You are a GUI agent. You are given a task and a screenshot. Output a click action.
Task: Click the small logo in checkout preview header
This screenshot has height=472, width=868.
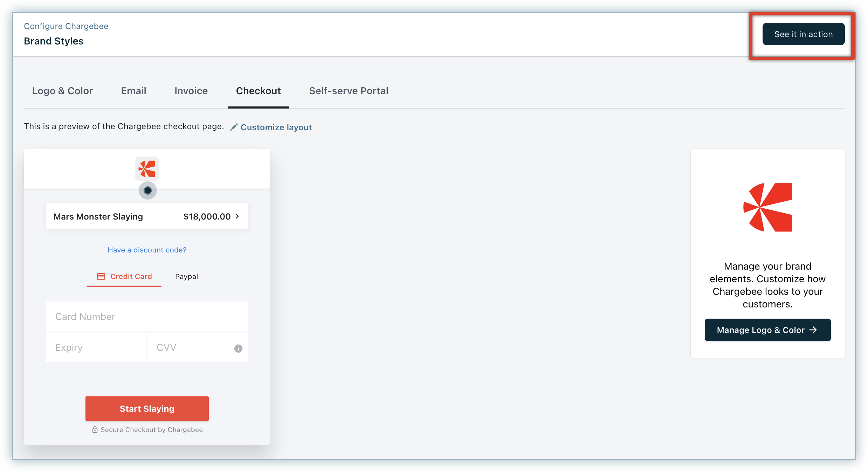point(147,169)
